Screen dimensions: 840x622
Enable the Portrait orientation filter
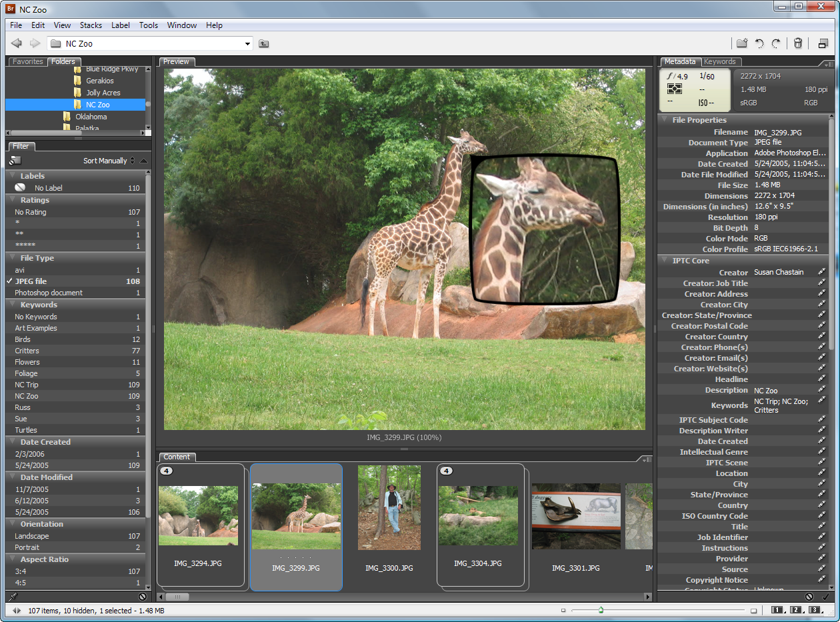28,547
